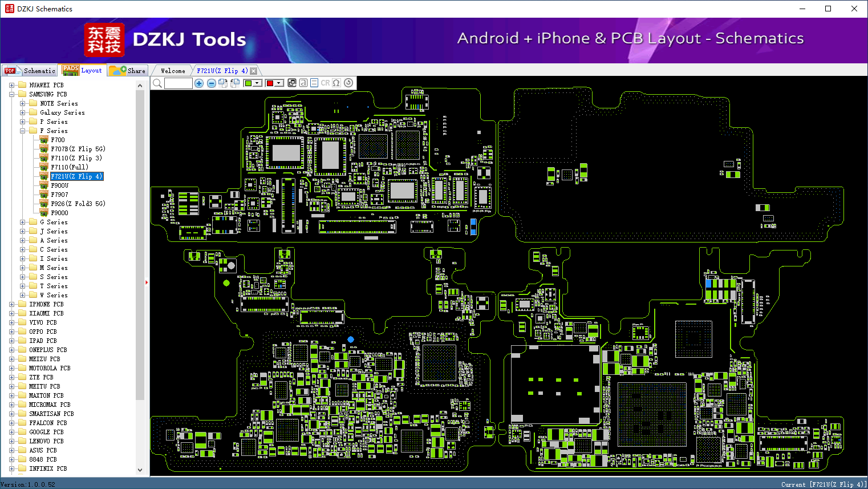The image size is (868, 489).
Task: Select the LENOVO PCB folder label
Action: (46, 441)
